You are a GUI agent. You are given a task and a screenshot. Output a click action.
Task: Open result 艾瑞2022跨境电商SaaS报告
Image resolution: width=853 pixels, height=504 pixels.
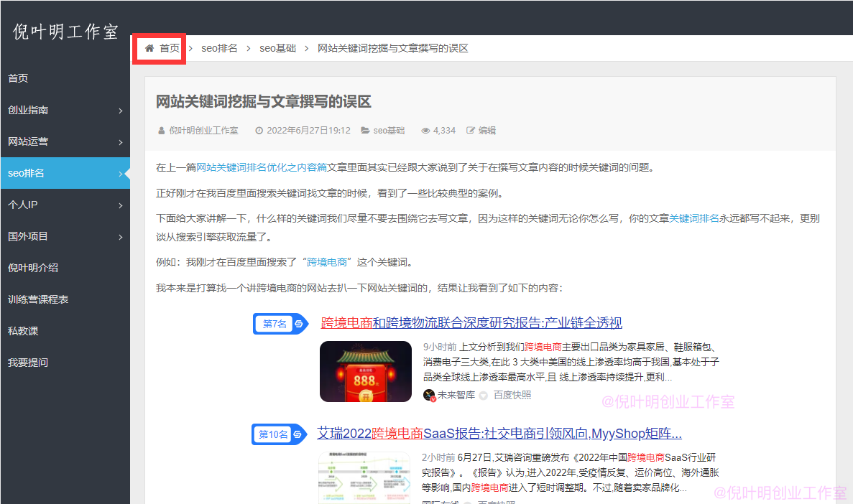499,434
